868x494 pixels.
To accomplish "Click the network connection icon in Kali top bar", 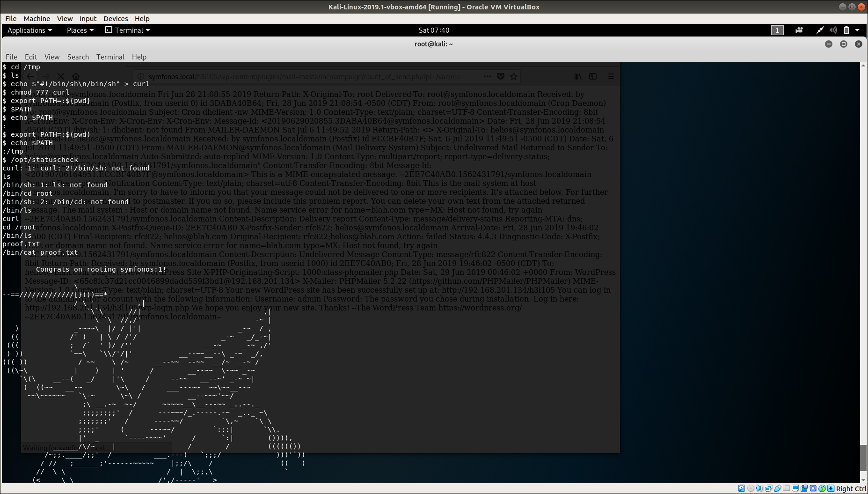I will [820, 30].
